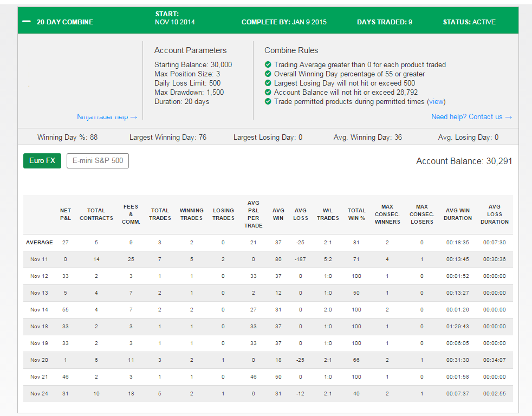Click the LOSING TRADES column header

click(223, 214)
